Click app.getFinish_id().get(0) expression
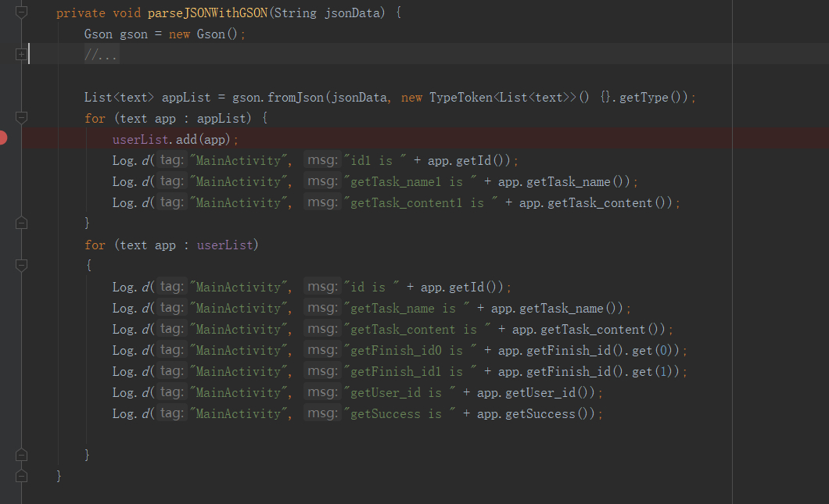The height and width of the screenshot is (504, 829). click(x=589, y=350)
